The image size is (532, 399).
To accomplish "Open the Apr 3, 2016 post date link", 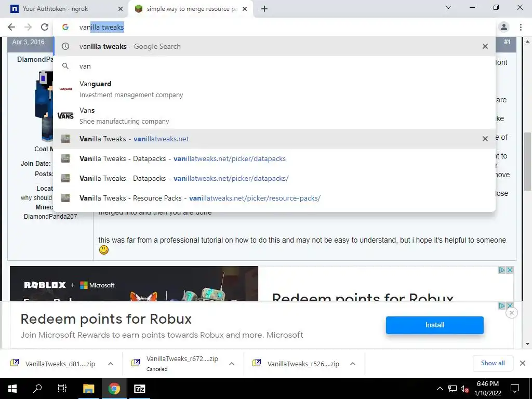I will [28, 42].
